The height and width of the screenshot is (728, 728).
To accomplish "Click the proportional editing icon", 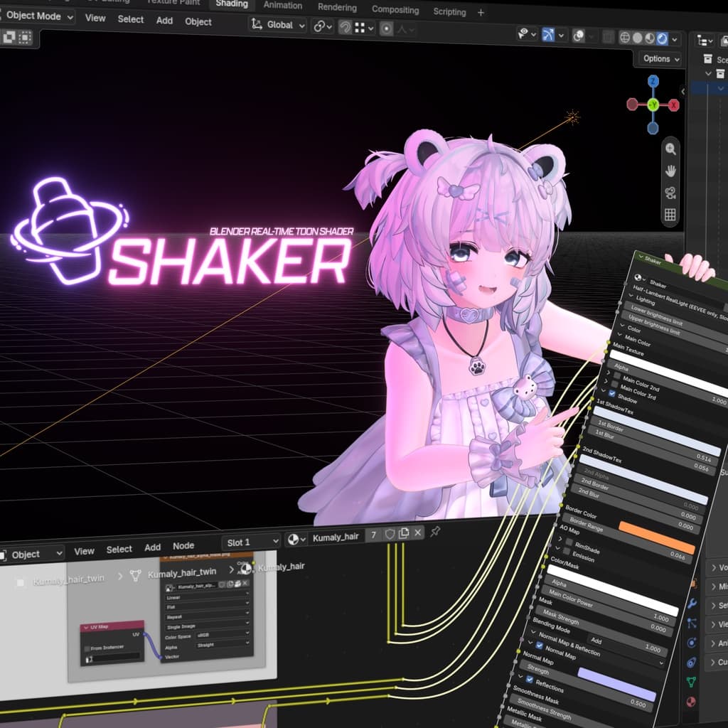I will tap(386, 28).
